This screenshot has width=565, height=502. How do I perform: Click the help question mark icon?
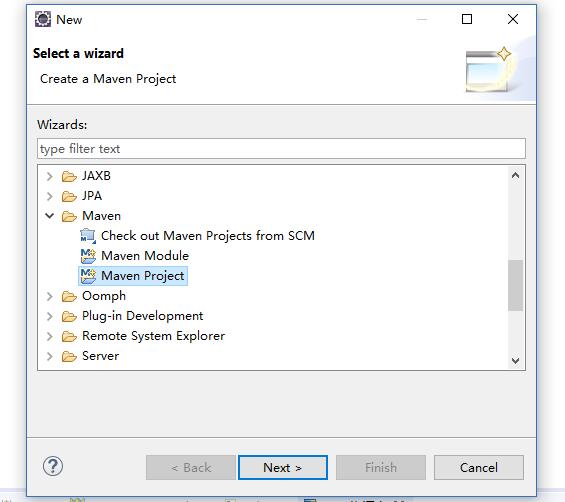[x=53, y=466]
